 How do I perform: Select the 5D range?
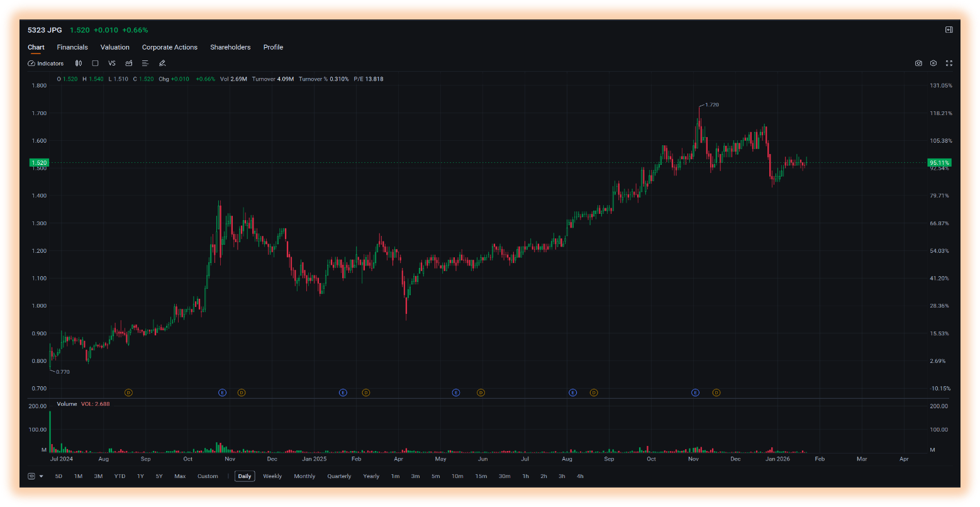click(58, 476)
